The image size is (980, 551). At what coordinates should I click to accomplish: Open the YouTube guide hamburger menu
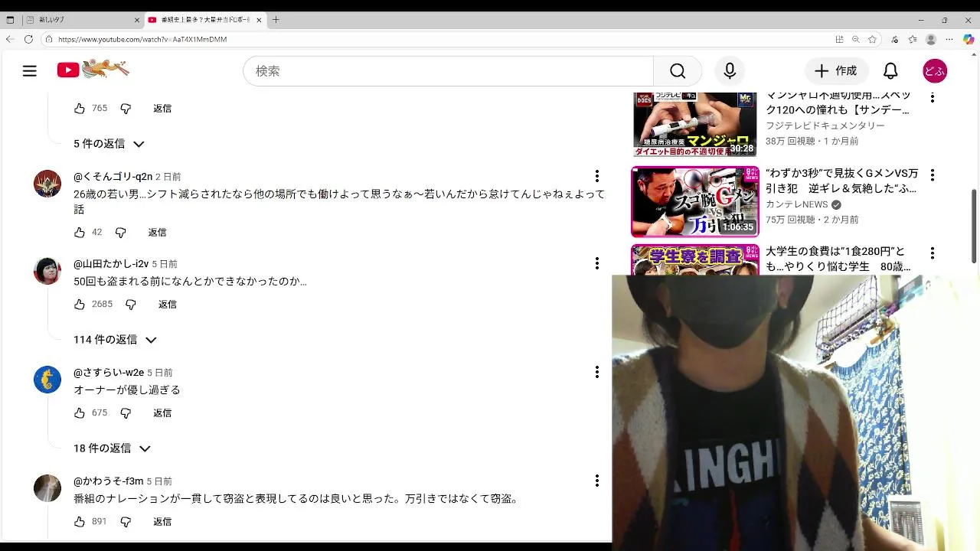pos(30,71)
